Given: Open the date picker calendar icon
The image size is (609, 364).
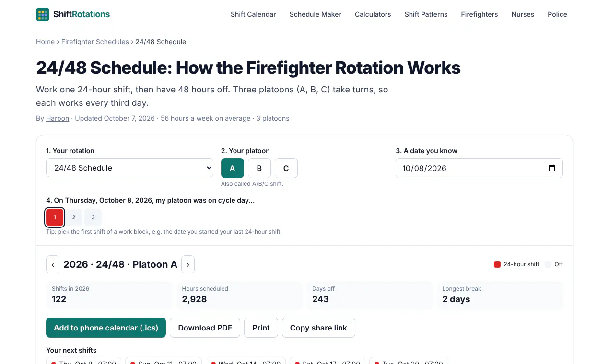Looking at the screenshot, I should [551, 168].
